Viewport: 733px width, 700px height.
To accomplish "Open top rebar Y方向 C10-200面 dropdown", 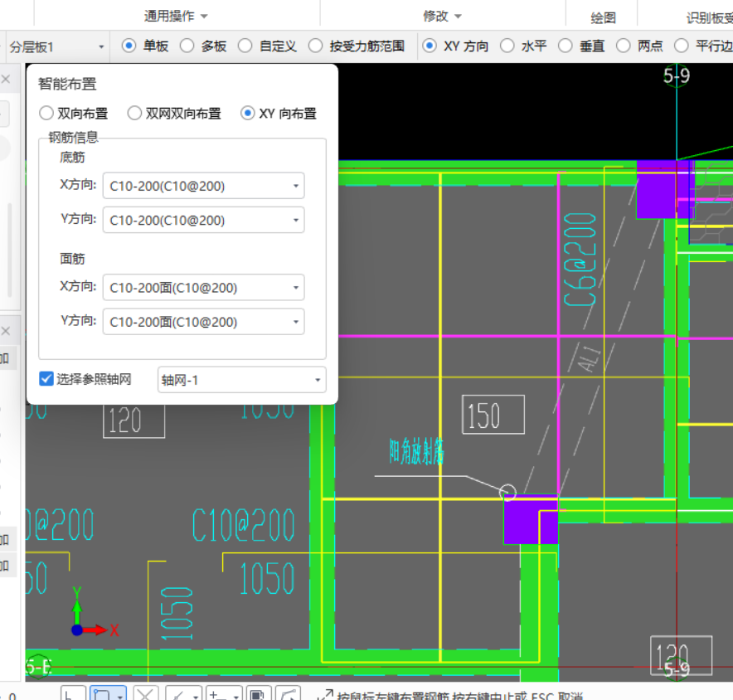I will pyautogui.click(x=203, y=322).
